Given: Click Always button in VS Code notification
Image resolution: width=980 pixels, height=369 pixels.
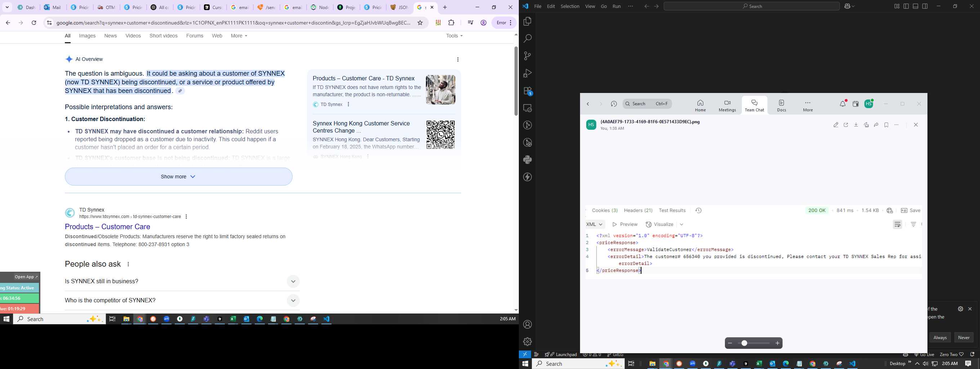Looking at the screenshot, I should 940,337.
